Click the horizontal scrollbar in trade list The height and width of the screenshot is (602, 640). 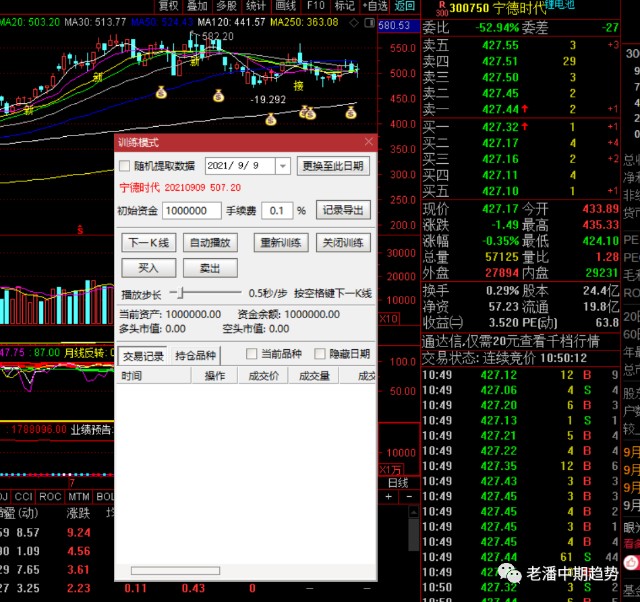(x=176, y=570)
